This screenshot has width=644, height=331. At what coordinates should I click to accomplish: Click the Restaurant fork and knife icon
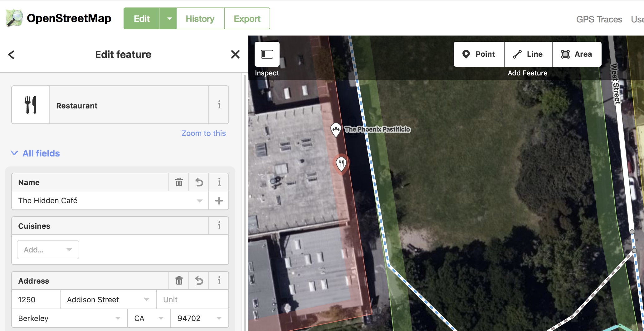31,105
